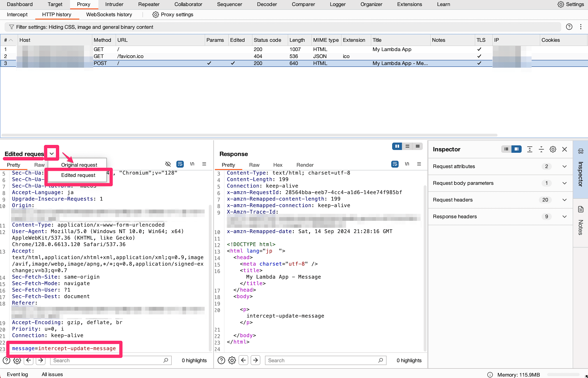
Task: Select the GET / row with status 200
Action: click(x=294, y=49)
